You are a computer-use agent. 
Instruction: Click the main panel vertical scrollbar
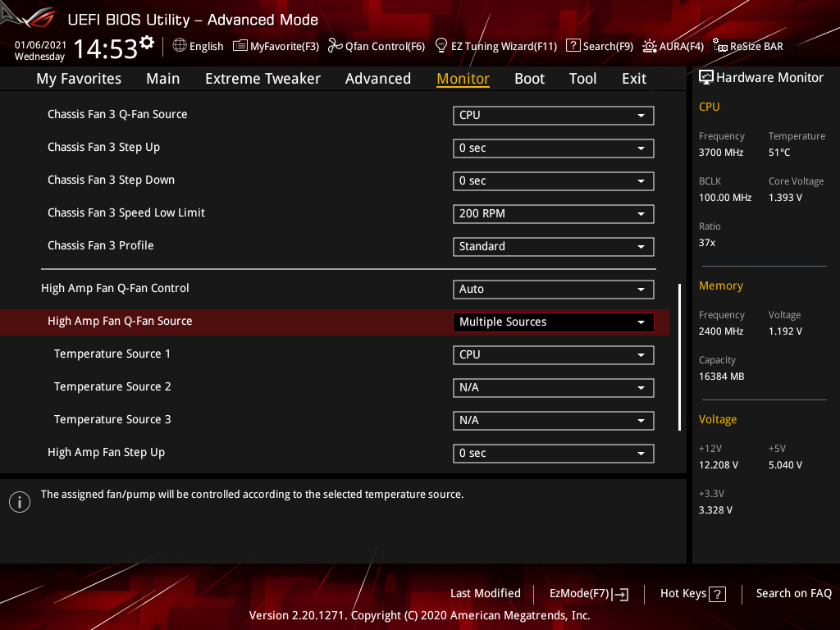(x=679, y=357)
